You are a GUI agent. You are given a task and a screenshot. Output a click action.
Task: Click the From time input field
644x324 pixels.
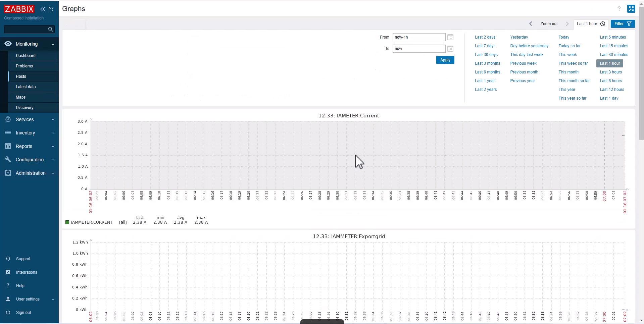click(x=419, y=37)
